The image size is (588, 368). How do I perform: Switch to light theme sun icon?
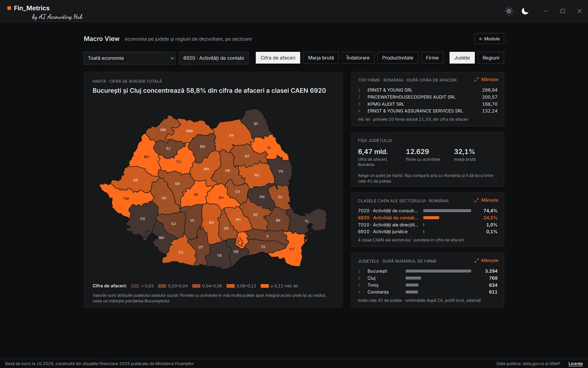pyautogui.click(x=509, y=11)
